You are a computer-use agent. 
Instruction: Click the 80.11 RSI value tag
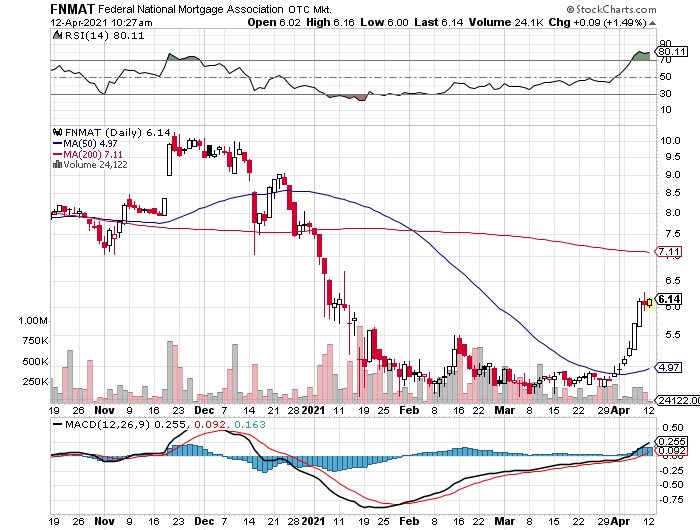pyautogui.click(x=672, y=52)
